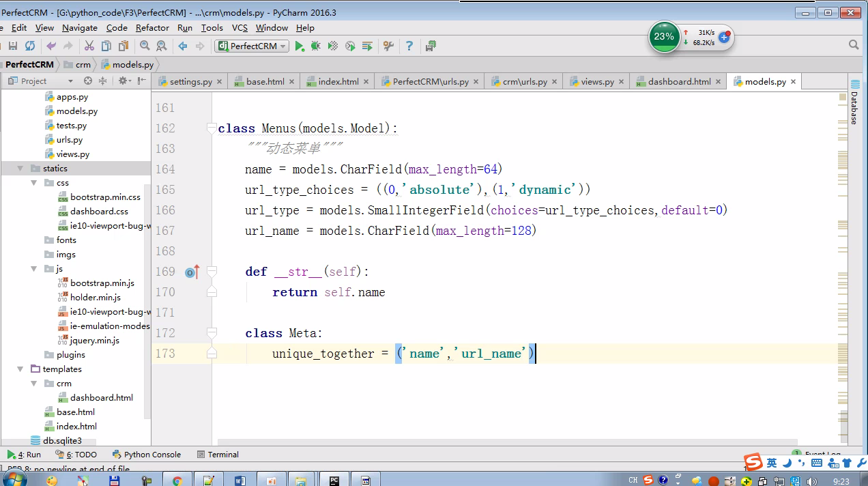Open the Python Console tool window
Image resolution: width=868 pixels, height=486 pixels.
(x=147, y=455)
